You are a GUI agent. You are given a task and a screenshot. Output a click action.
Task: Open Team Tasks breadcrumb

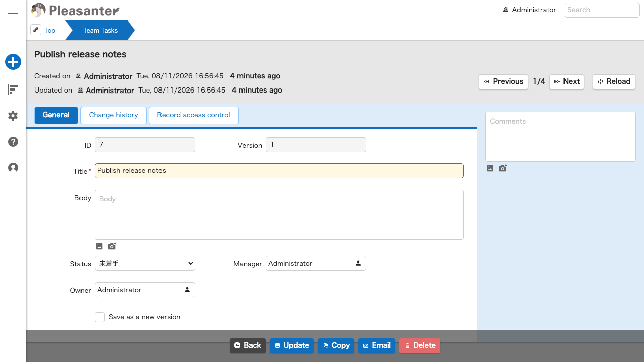pos(100,30)
